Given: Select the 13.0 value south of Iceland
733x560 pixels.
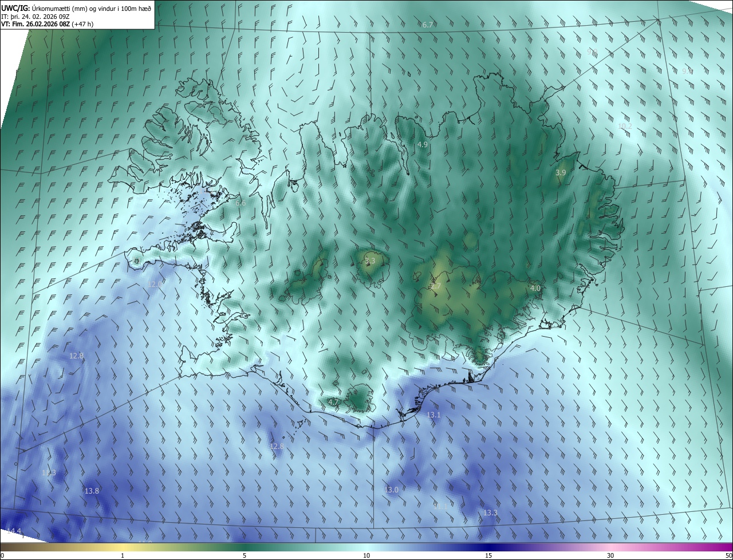Looking at the screenshot, I should (391, 490).
